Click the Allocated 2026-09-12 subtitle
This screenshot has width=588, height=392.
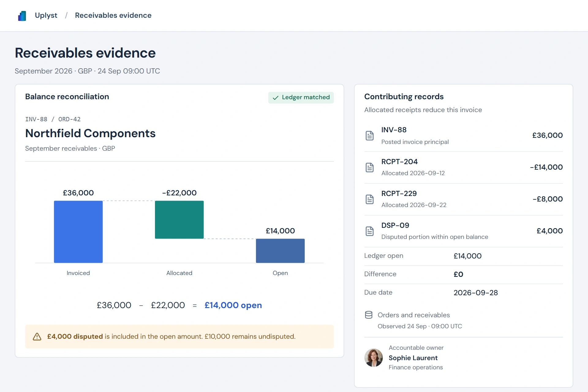pyautogui.click(x=413, y=173)
